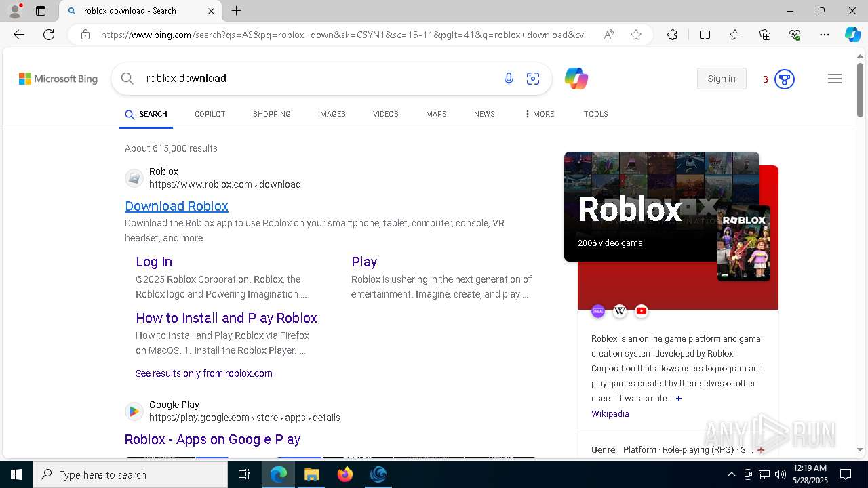
Task: Click the address bar URL
Action: [347, 35]
